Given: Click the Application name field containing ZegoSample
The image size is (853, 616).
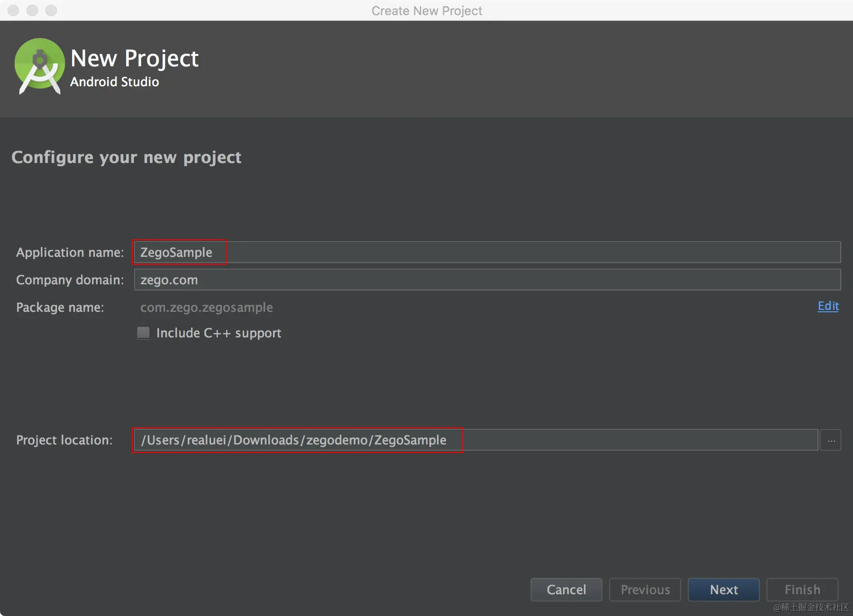Looking at the screenshot, I should pyautogui.click(x=487, y=252).
